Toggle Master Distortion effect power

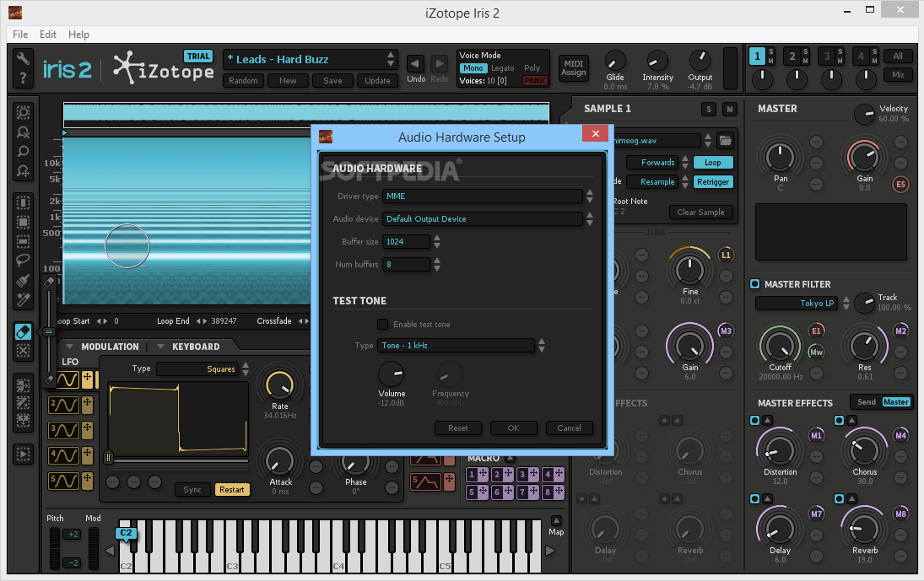point(755,420)
